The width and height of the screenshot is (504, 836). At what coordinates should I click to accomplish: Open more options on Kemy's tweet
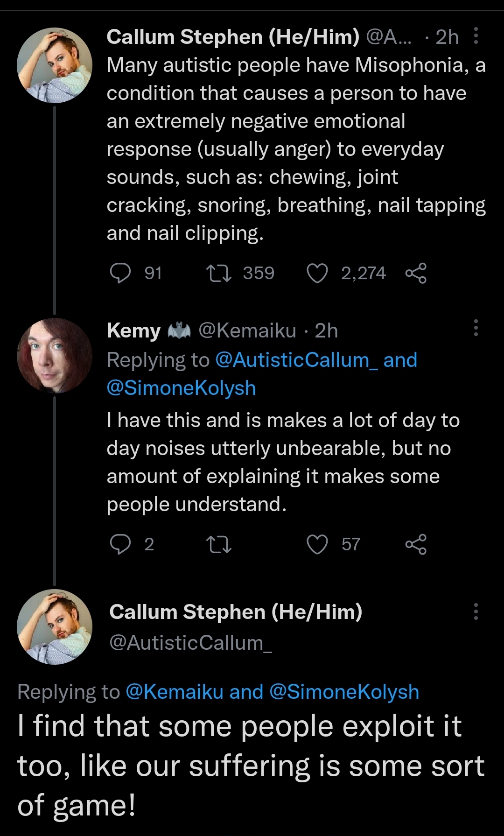pyautogui.click(x=476, y=328)
